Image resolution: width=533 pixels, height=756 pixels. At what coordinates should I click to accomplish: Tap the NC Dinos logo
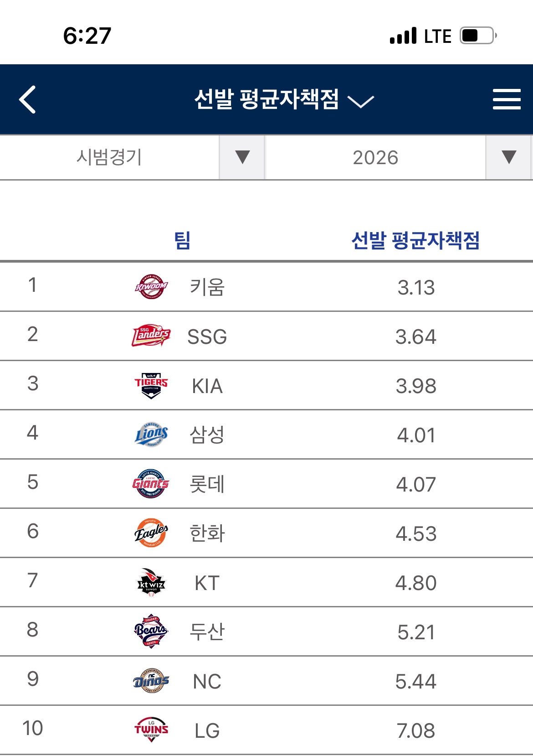click(x=151, y=681)
